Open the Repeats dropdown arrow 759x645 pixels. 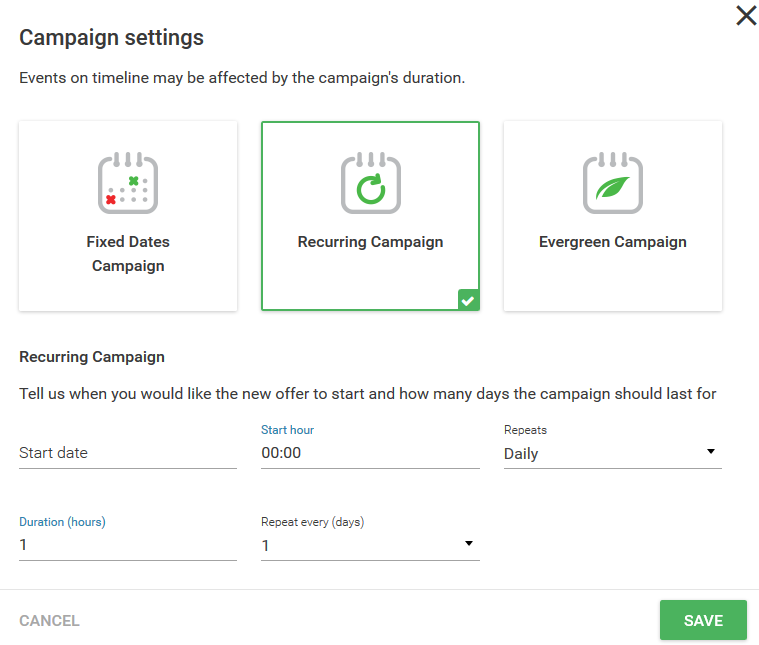point(711,451)
